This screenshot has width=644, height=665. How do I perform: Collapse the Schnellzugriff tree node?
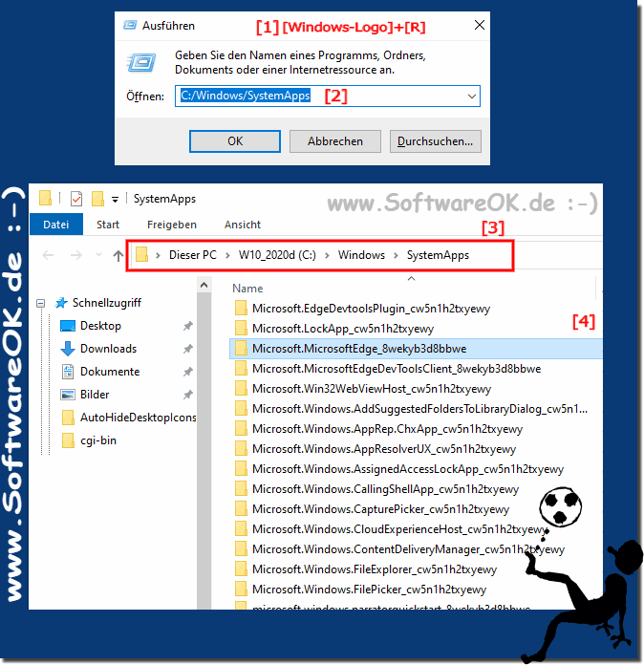click(x=41, y=303)
